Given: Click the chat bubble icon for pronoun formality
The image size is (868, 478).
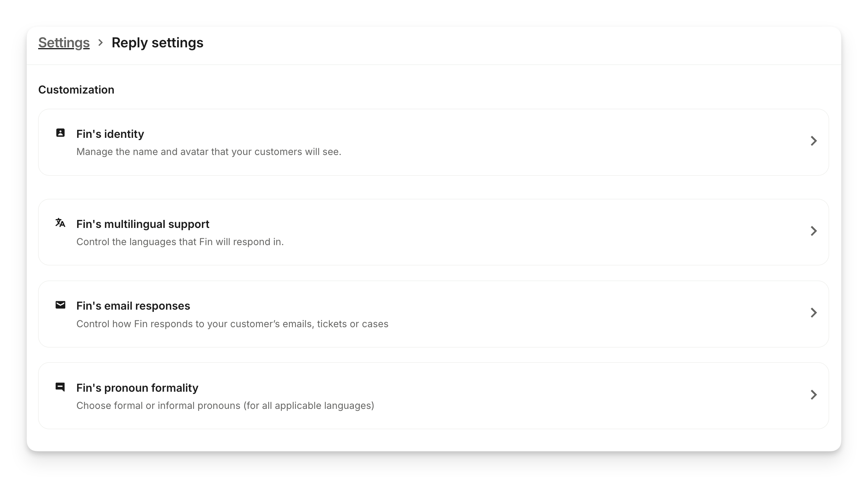Looking at the screenshot, I should click(x=60, y=387).
